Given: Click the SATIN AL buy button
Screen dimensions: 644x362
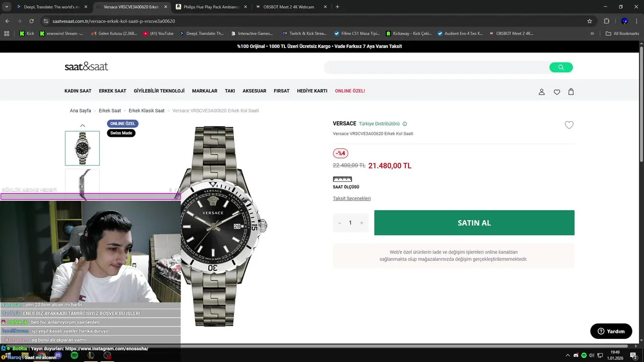Looking at the screenshot, I should tap(474, 223).
